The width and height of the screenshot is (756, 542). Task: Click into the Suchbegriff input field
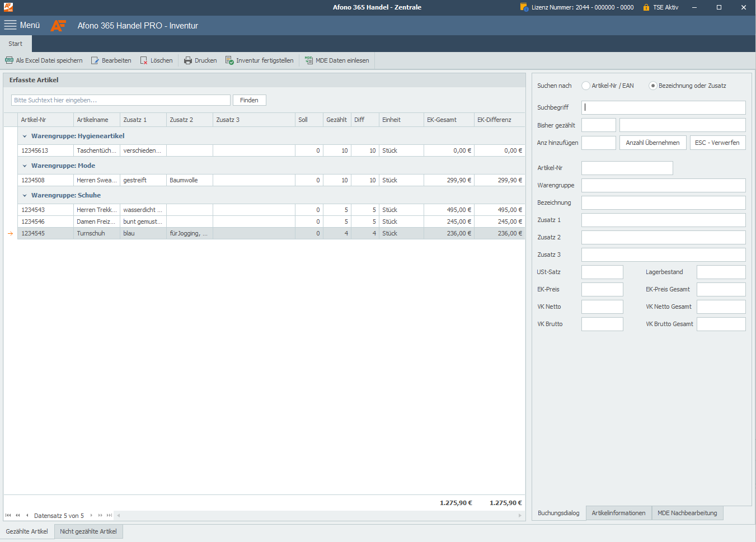click(663, 107)
